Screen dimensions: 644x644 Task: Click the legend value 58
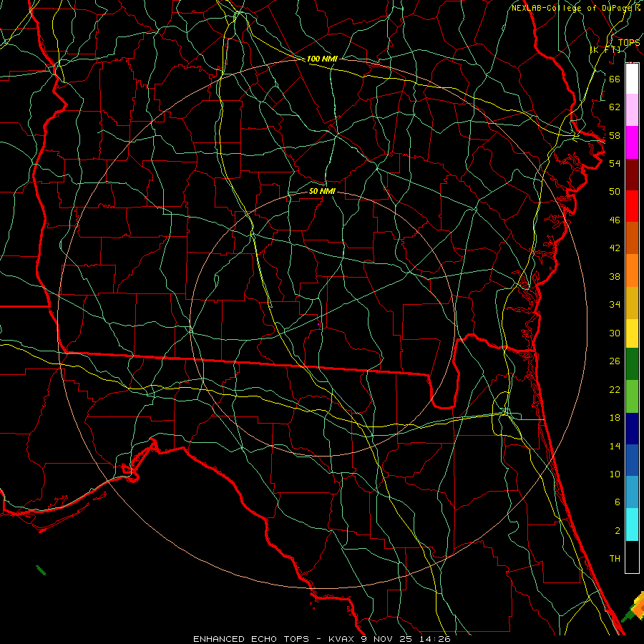[x=615, y=135]
